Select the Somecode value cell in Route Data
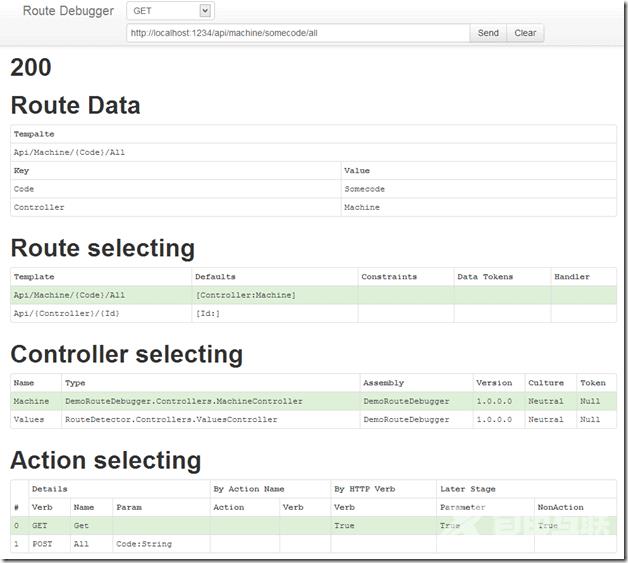The height and width of the screenshot is (563, 628). (x=365, y=189)
